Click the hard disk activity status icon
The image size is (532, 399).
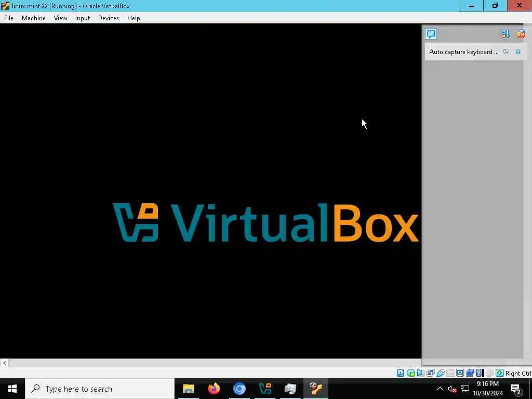click(401, 373)
